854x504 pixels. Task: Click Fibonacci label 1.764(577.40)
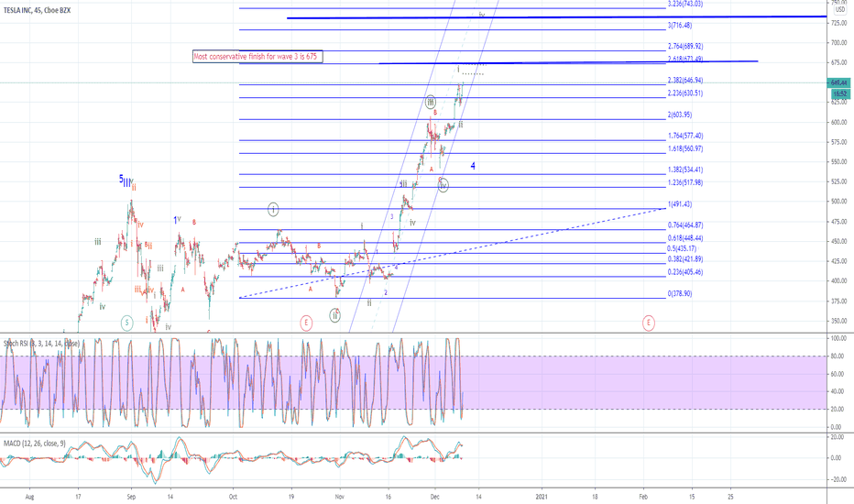pyautogui.click(x=685, y=136)
